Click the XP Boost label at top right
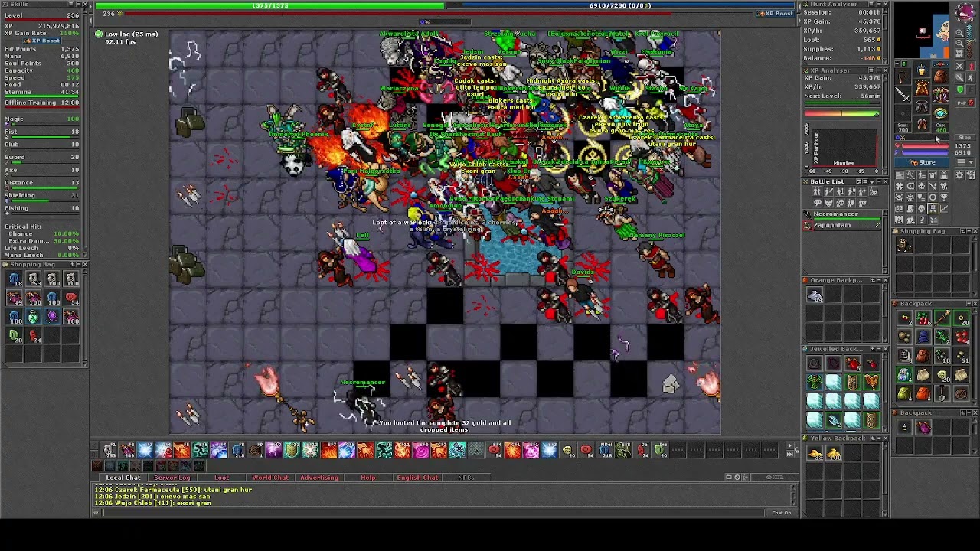The width and height of the screenshot is (980, 551). pyautogui.click(x=775, y=14)
